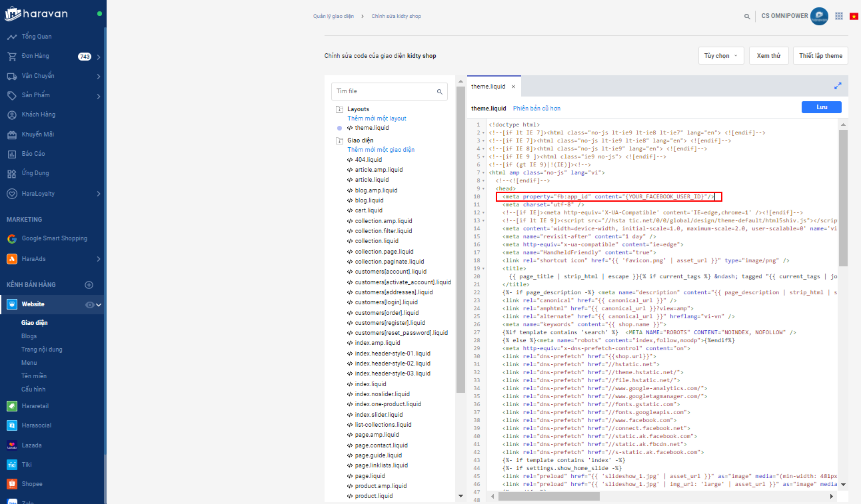Screen dimensions: 861x504
Task: Click the Vietnam flag language icon
Action: pos(853,16)
